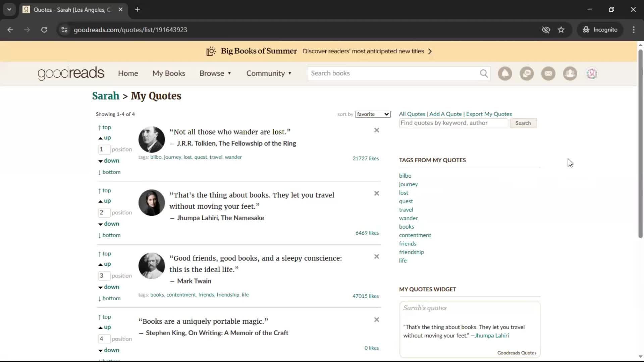This screenshot has height=362, width=644.
Task: Bookmark this page with the star icon
Action: 561,30
